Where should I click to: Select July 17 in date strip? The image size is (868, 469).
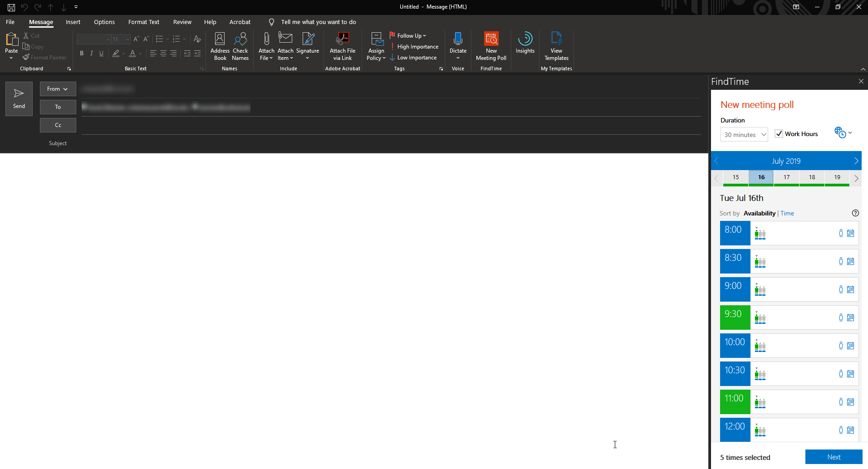(x=786, y=178)
